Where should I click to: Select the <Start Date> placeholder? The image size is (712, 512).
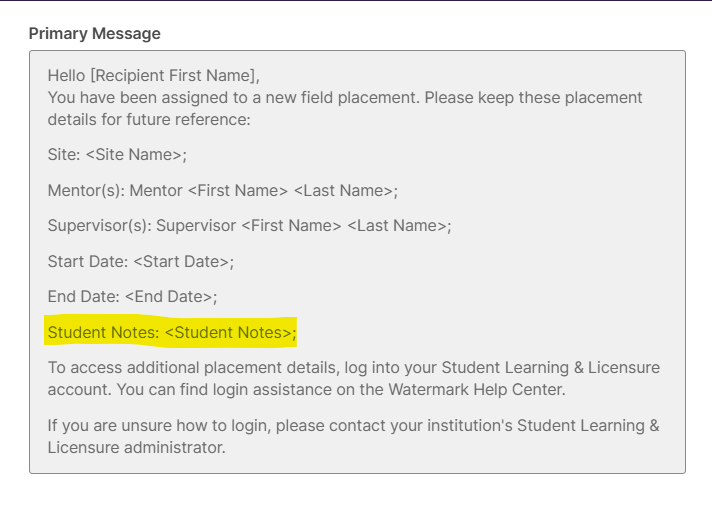182,261
